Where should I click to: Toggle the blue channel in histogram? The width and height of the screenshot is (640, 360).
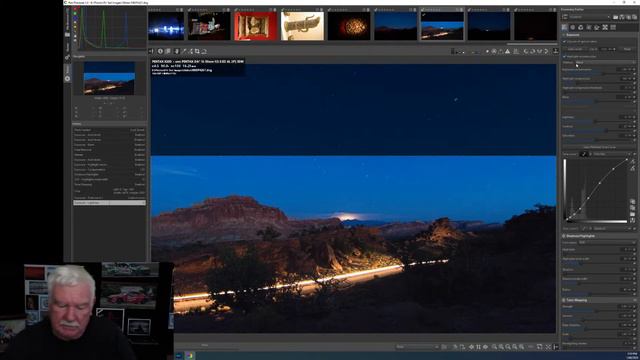tap(75, 18)
